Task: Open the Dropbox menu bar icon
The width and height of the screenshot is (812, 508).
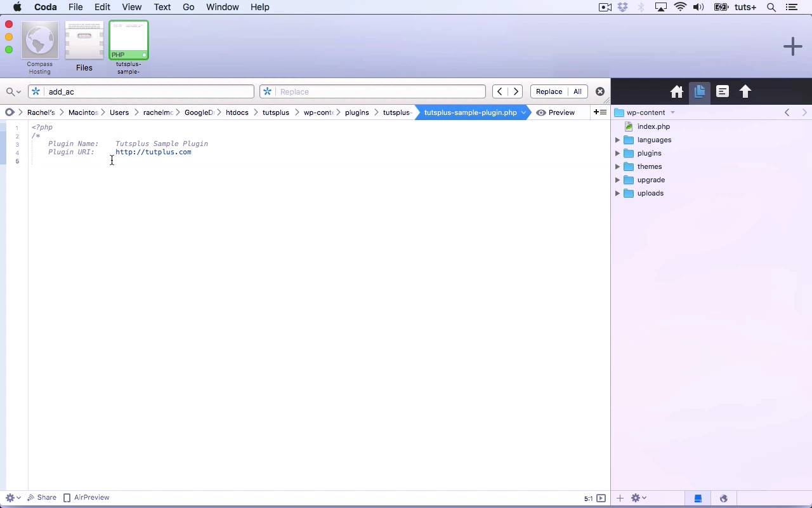Action: pos(623,7)
